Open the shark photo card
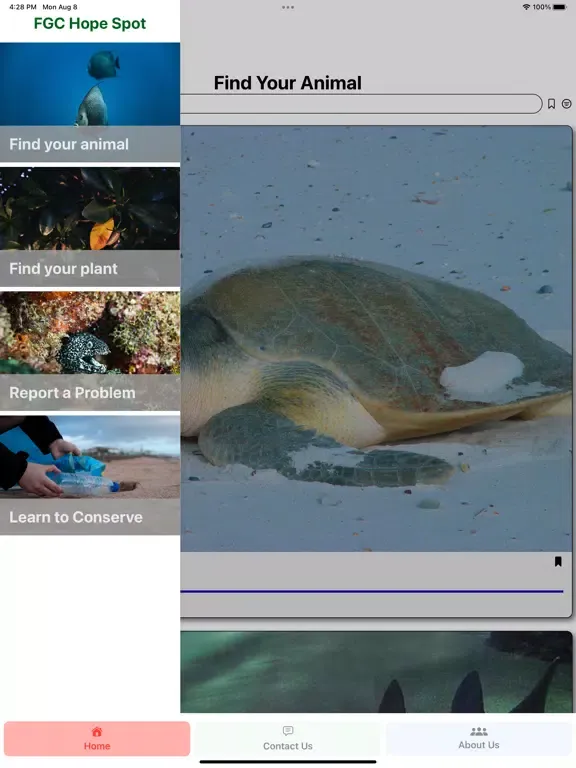Image resolution: width=576 pixels, height=768 pixels. (376, 672)
